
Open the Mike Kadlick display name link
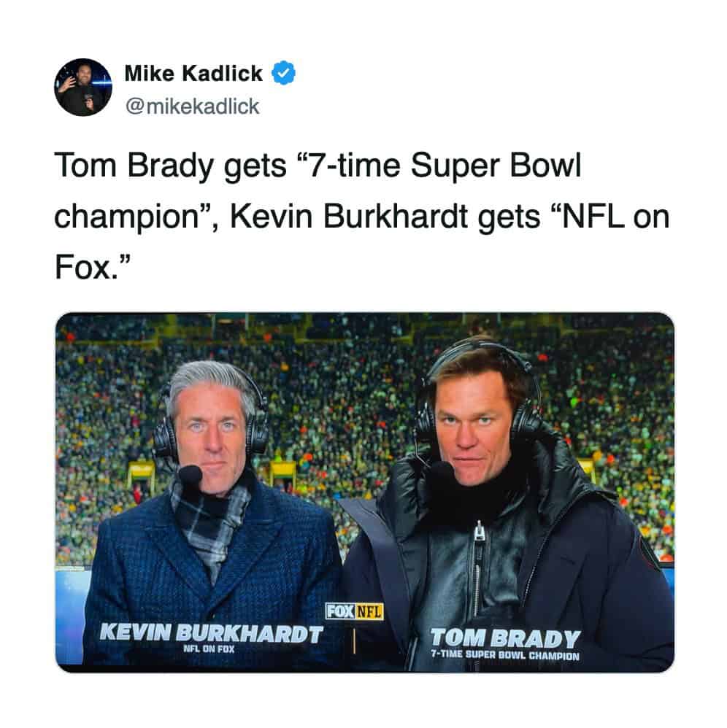pyautogui.click(x=193, y=73)
